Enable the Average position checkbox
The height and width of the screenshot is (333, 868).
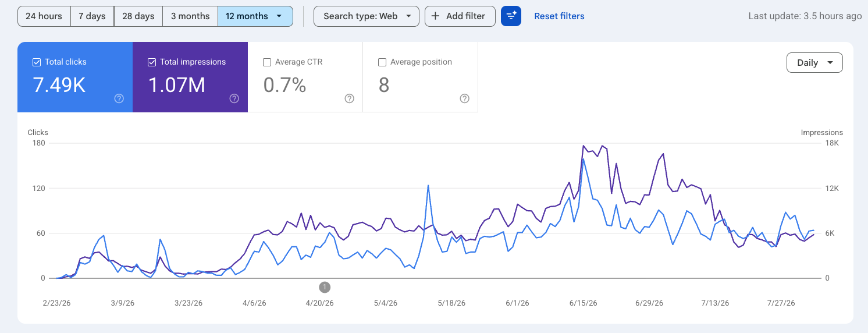click(382, 62)
